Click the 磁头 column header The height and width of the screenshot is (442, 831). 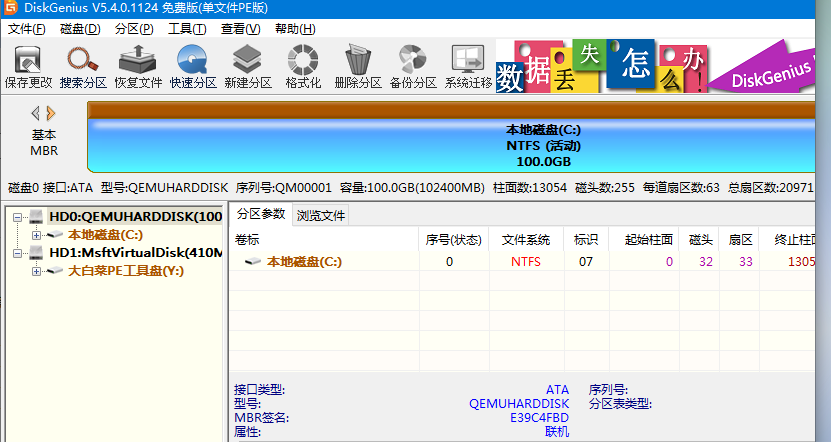click(700, 240)
